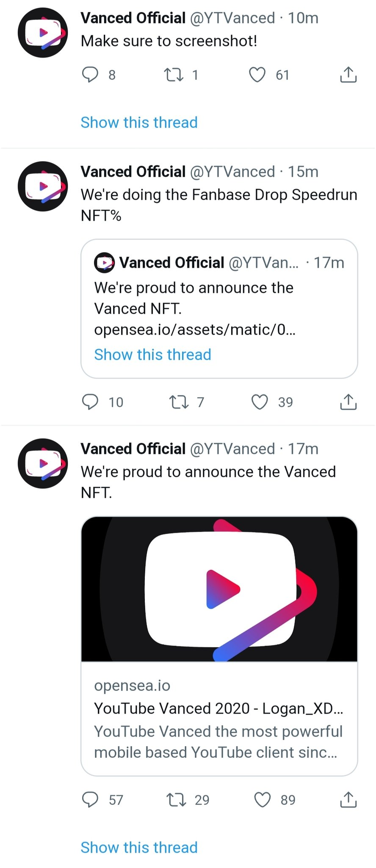The width and height of the screenshot is (376, 868).
Task: Show thread under the NFT announcement tweet
Action: [x=139, y=847]
